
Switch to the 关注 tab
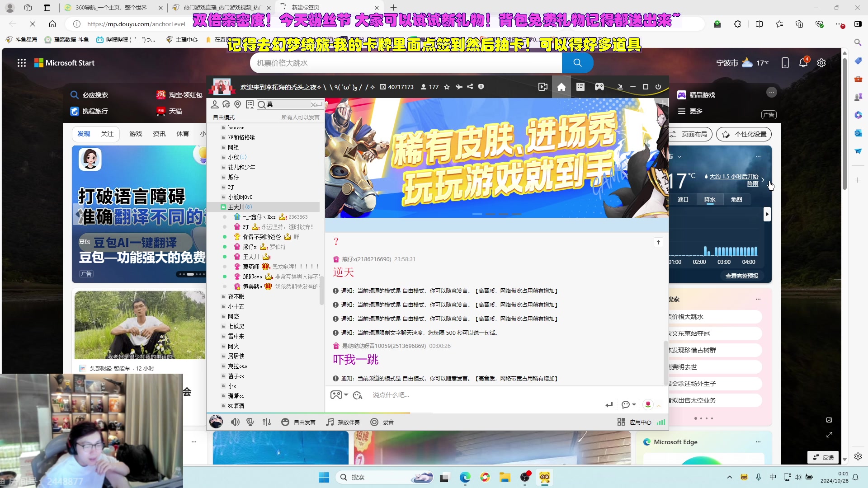pos(107,134)
